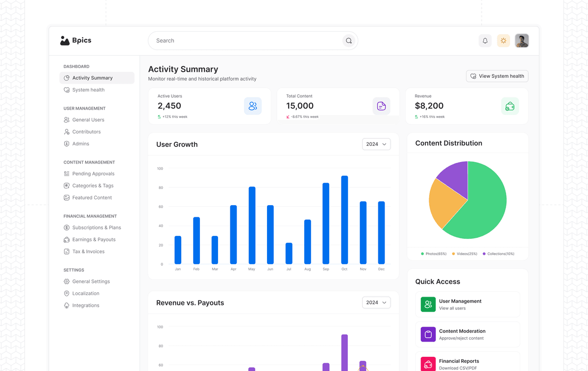Click Collections(10%) legend entry
This screenshot has height=371, width=588.
pos(498,254)
